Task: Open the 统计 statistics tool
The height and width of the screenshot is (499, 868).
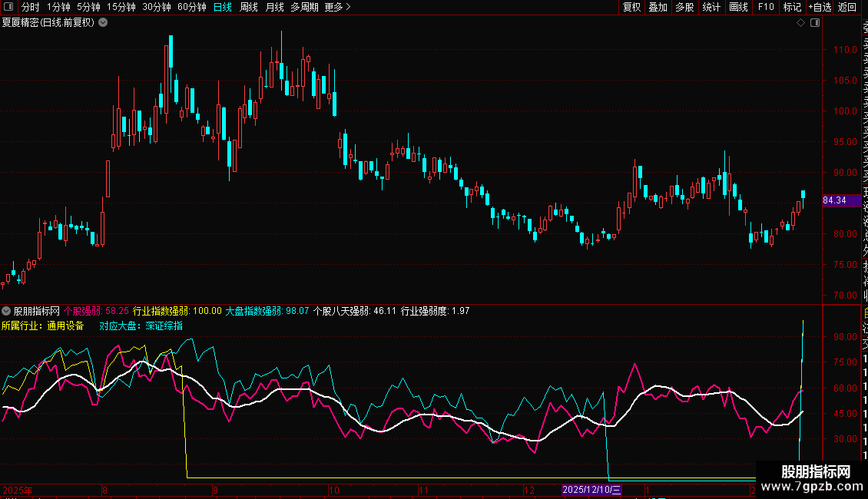Action: pos(711,7)
